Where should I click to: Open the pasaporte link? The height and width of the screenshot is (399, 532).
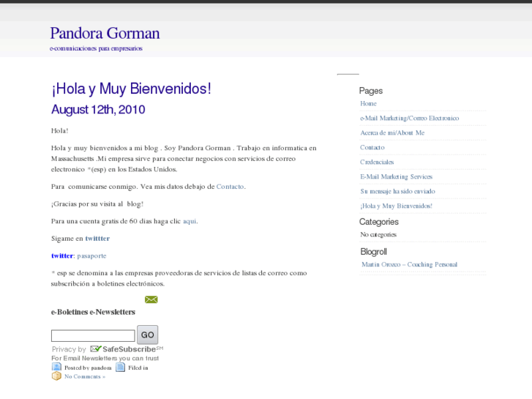tap(91, 256)
